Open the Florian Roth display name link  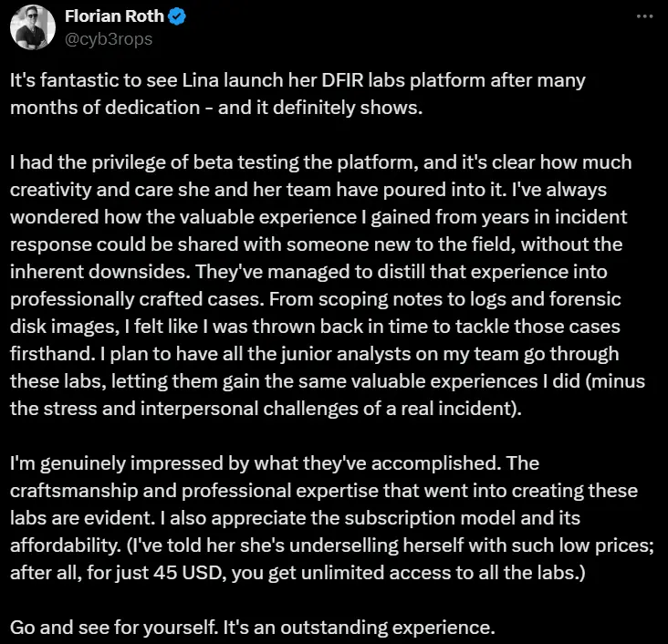tap(114, 16)
